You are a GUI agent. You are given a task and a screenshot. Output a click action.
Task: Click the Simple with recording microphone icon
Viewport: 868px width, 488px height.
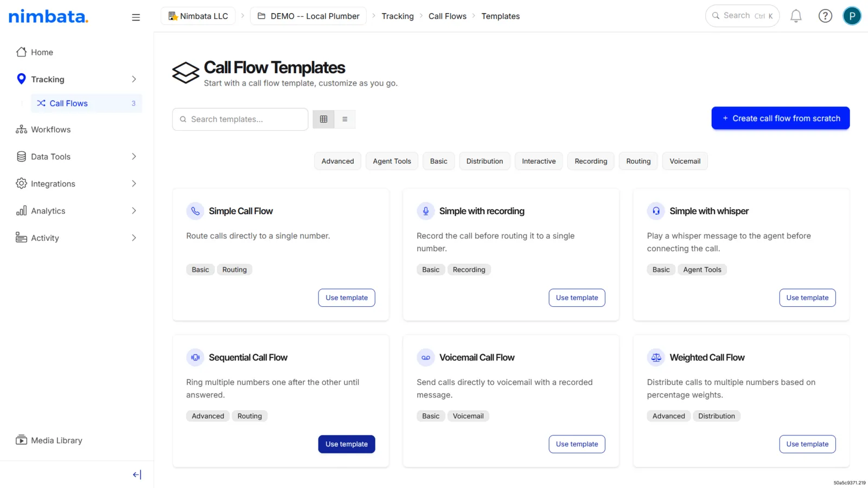tap(426, 211)
